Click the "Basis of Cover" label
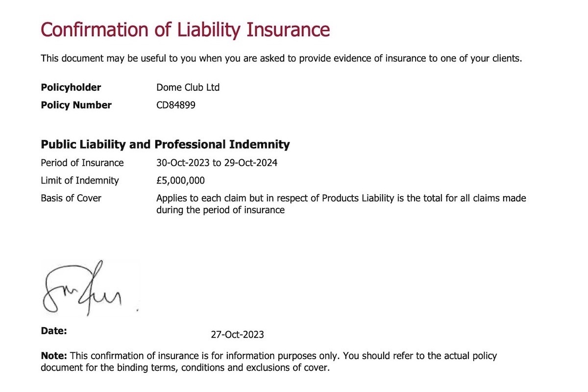 pos(71,198)
